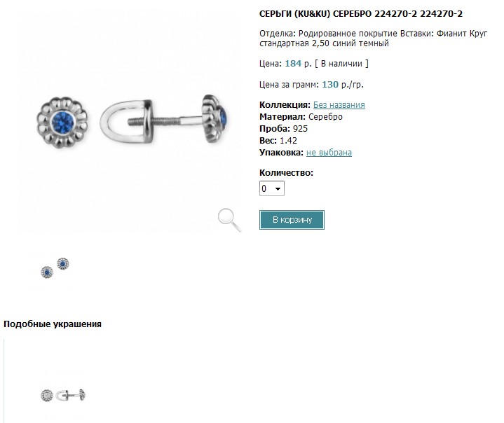This screenshot has width=504, height=423.
Task: Click the upper earring in small thumbnail
Action: point(62,264)
